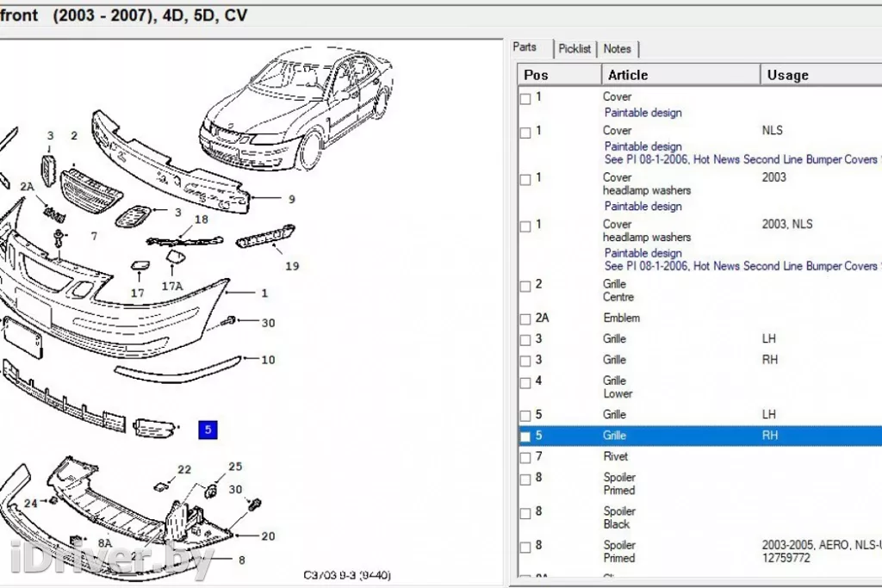Viewport: 882px width, 588px height.
Task: Click the part number 12759772
Action: (x=786, y=558)
